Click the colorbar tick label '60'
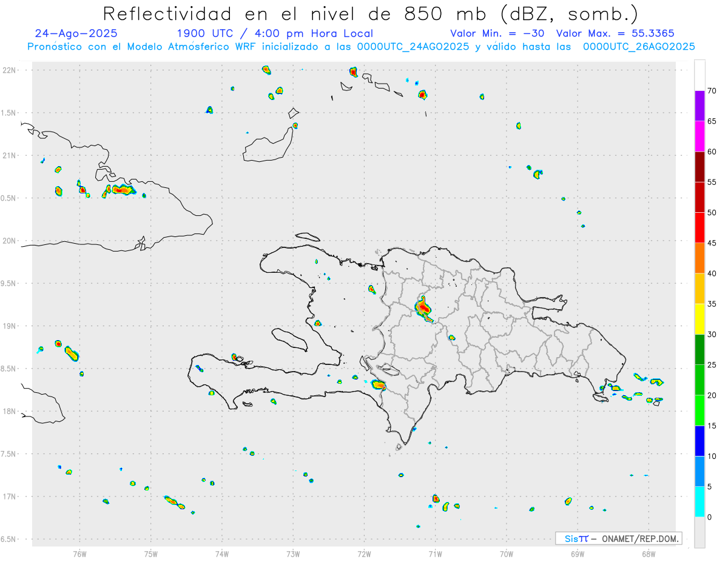Image resolution: width=728 pixels, height=562 pixels. [x=712, y=152]
